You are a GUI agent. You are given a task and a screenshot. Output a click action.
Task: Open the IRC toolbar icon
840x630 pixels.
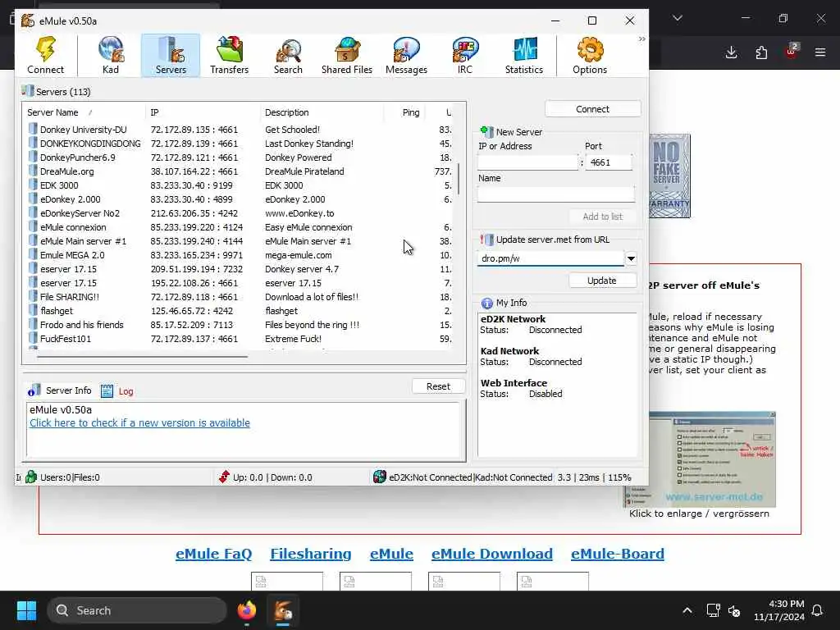[x=465, y=56]
